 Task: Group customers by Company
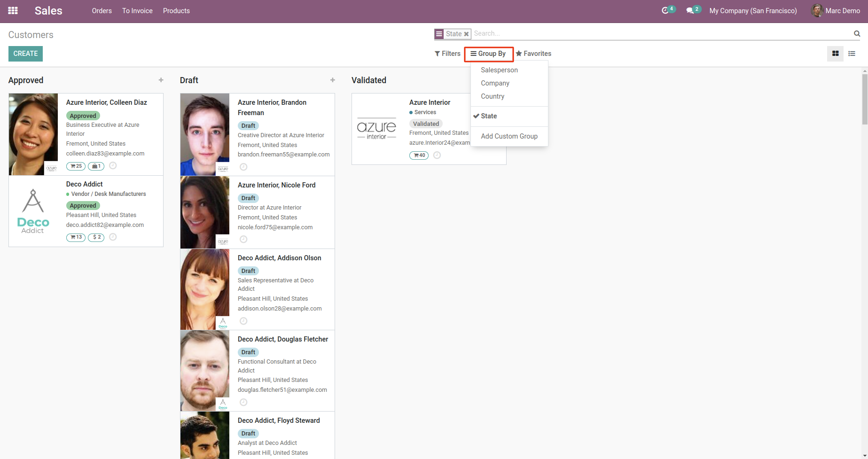tap(509, 83)
